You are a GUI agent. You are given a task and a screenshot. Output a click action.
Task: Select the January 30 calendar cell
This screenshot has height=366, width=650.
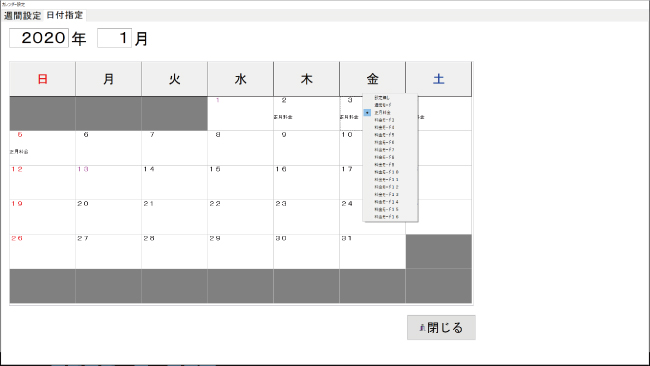tap(306, 252)
